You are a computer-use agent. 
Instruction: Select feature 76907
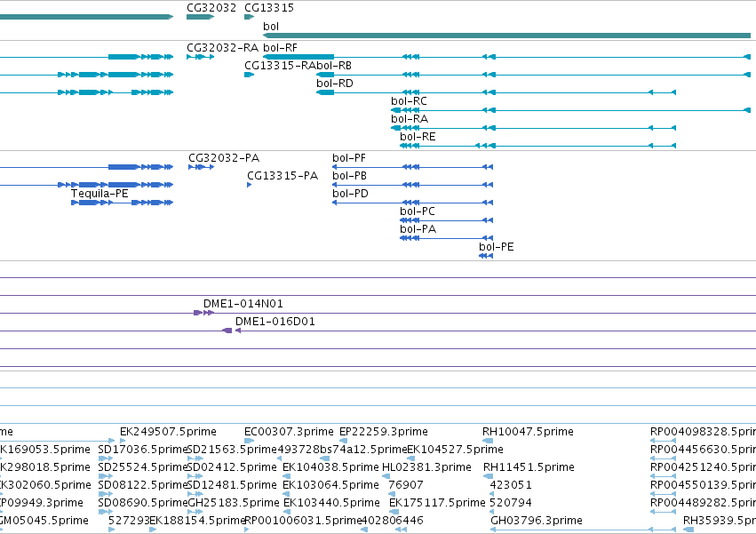click(406, 485)
